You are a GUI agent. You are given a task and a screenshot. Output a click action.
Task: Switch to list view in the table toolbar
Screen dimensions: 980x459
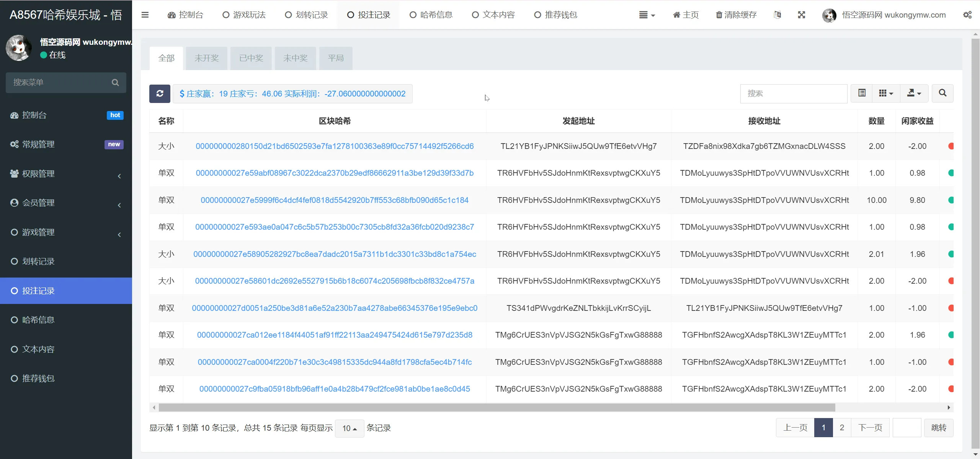click(861, 93)
